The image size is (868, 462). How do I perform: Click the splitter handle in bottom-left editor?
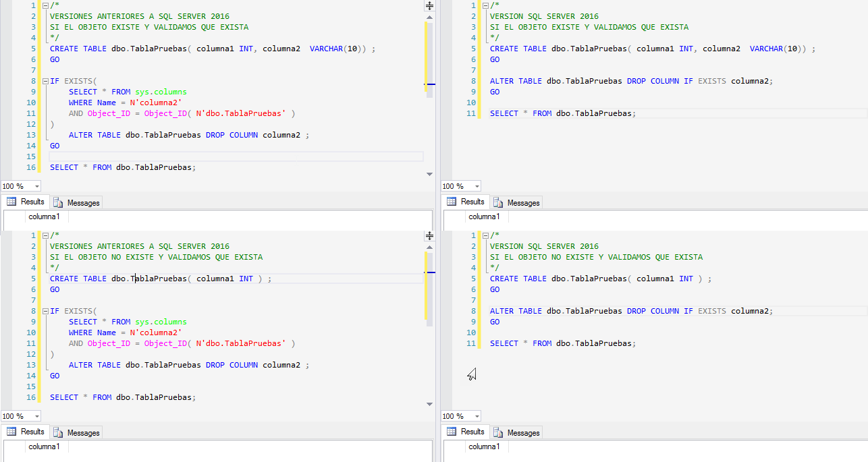[429, 236]
